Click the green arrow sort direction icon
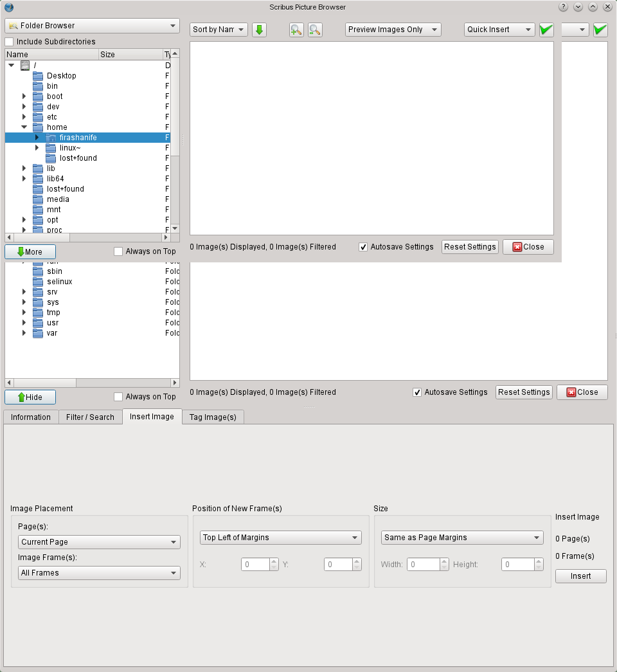The width and height of the screenshot is (617, 672). tap(259, 30)
